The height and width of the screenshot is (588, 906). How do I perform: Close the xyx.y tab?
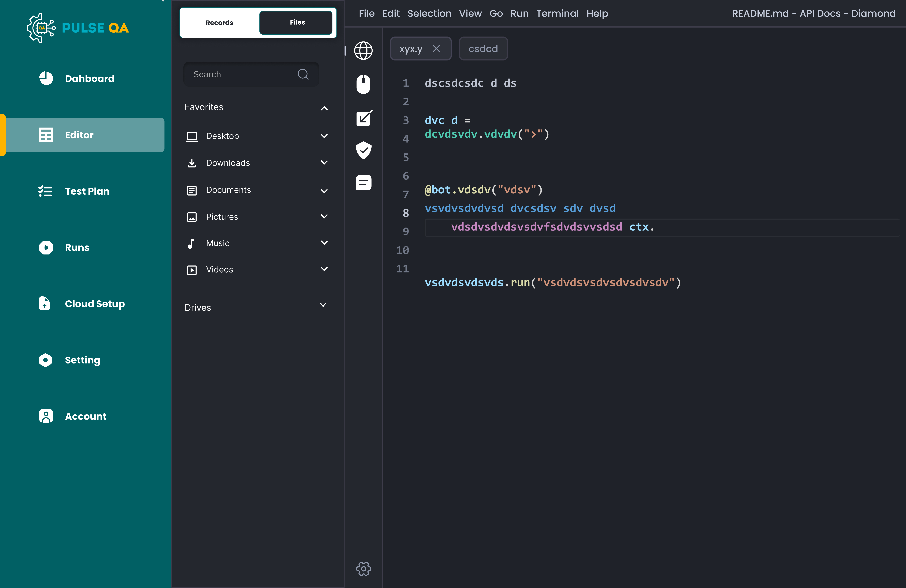(x=436, y=49)
